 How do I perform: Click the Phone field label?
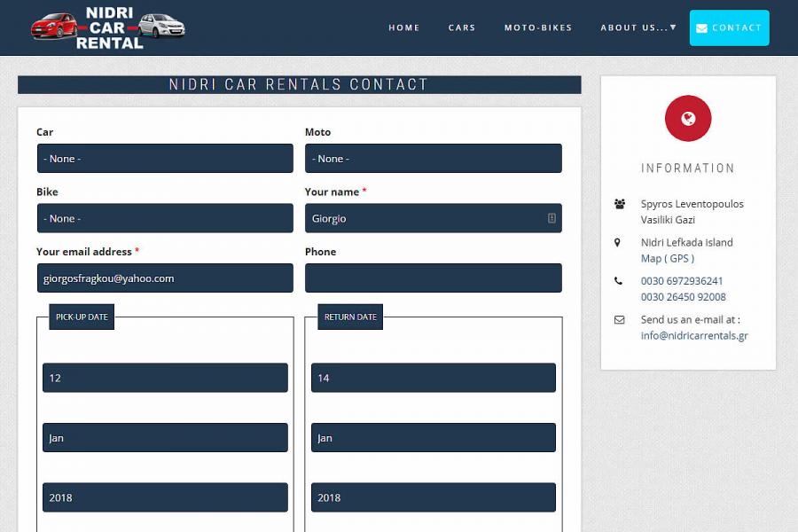(321, 252)
